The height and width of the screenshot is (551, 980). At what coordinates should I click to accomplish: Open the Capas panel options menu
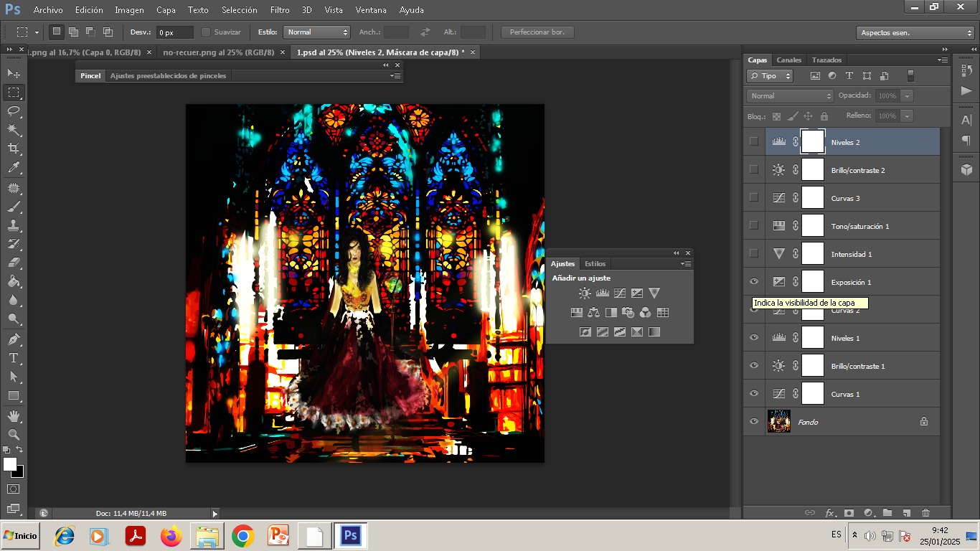point(943,60)
